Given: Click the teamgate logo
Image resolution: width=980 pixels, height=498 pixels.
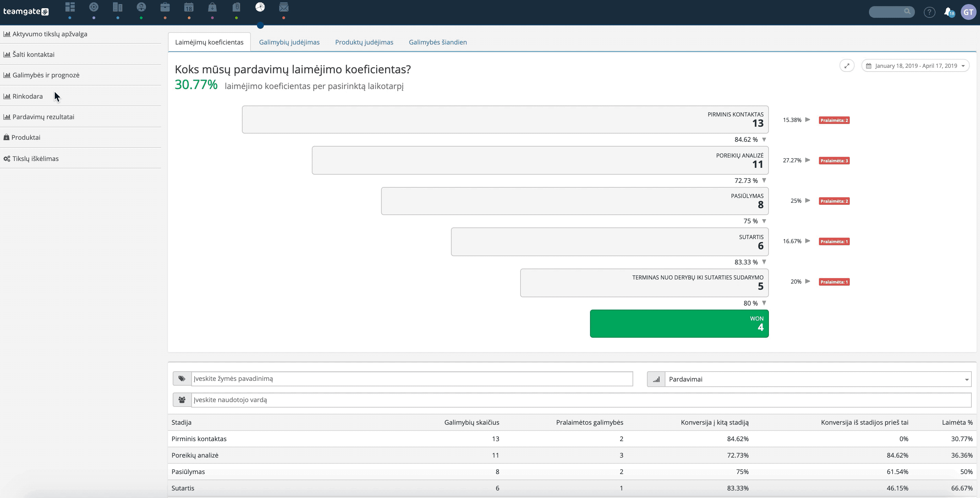Looking at the screenshot, I should (26, 11).
